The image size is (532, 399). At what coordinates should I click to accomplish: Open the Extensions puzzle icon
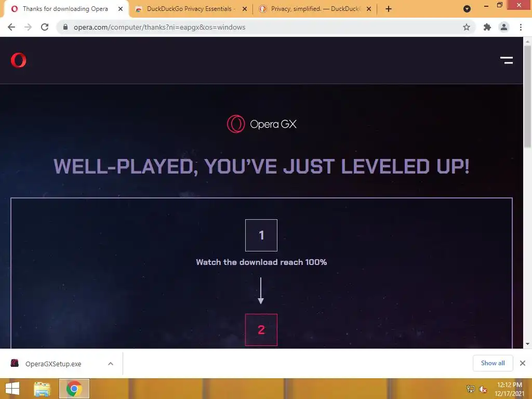pyautogui.click(x=487, y=27)
